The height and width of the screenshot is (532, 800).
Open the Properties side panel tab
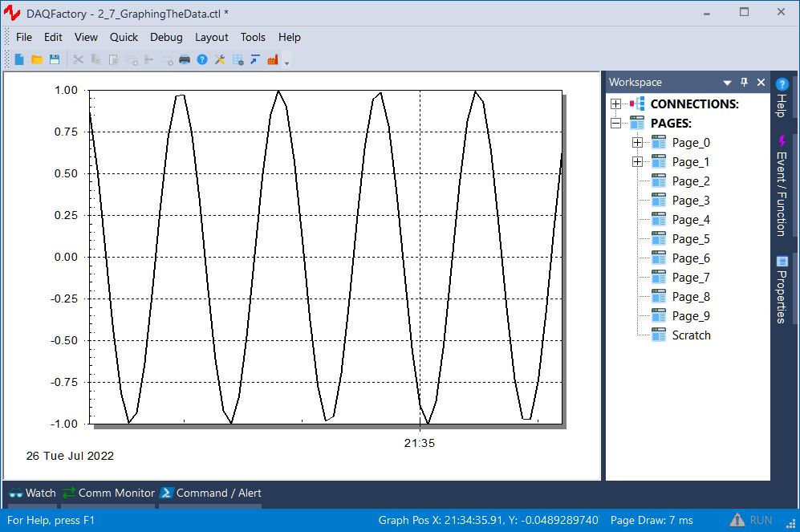coord(782,289)
